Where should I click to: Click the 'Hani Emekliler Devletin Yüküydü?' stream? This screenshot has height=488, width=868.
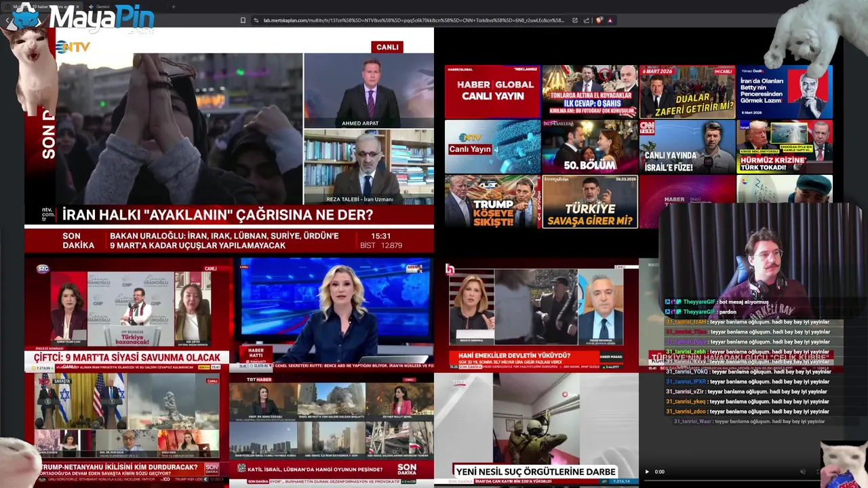point(536,314)
